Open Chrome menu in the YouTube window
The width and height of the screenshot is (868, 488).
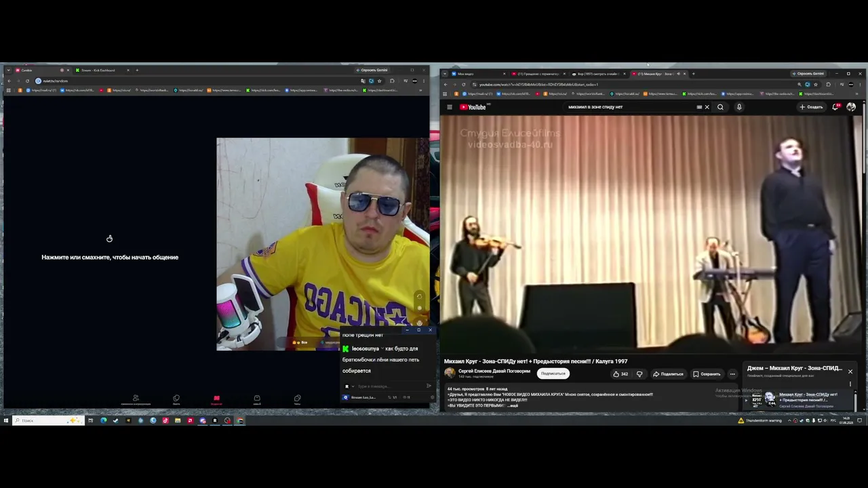[x=861, y=85]
